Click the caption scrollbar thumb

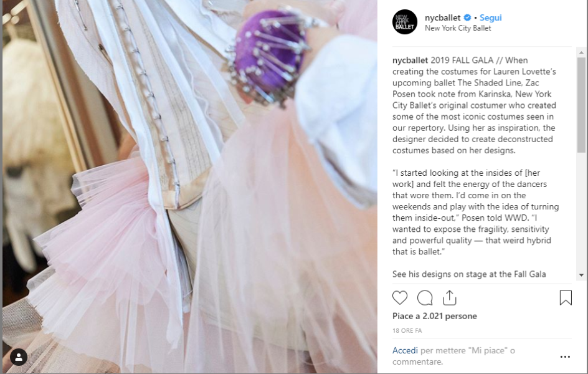pyautogui.click(x=581, y=105)
